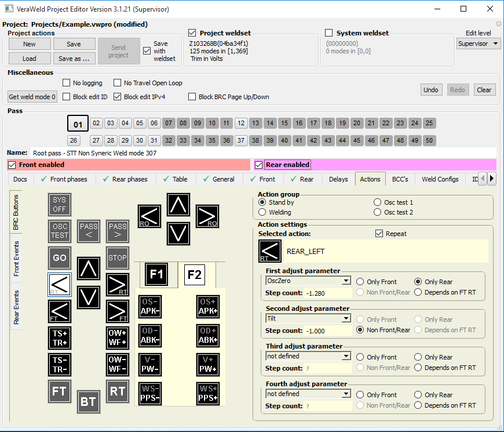504x432 pixels.
Task: Click Get weld mode 0 button
Action: (32, 96)
